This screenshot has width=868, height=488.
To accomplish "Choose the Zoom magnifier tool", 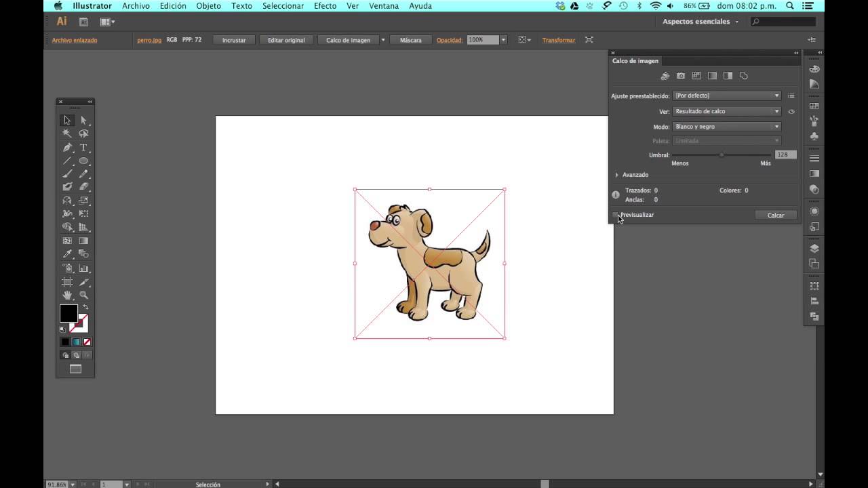I will click(83, 295).
